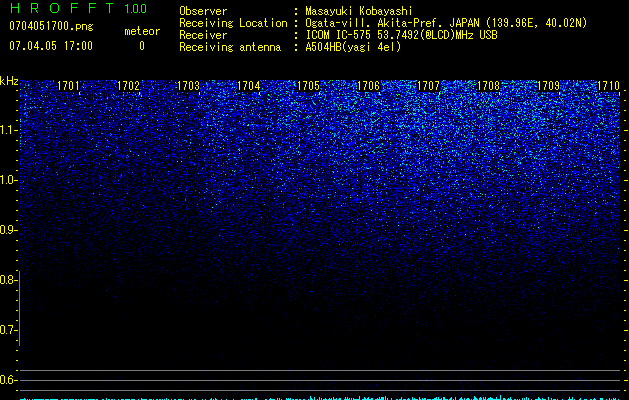Click time marker 1702
The width and height of the screenshot is (629, 400).
pos(128,86)
